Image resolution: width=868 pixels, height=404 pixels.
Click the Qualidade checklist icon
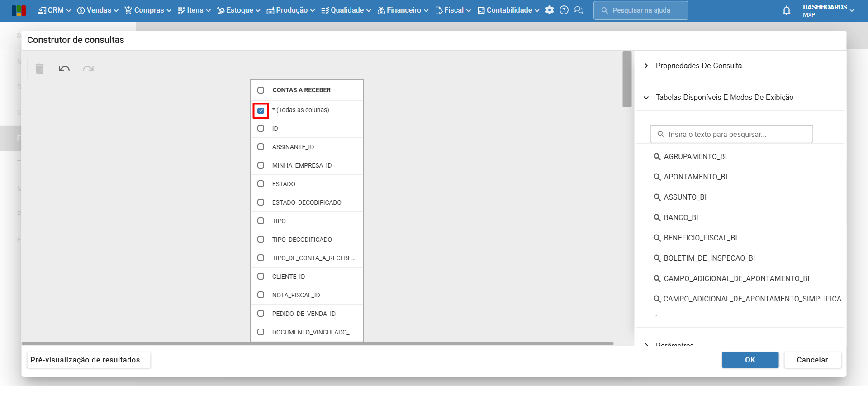[325, 10]
